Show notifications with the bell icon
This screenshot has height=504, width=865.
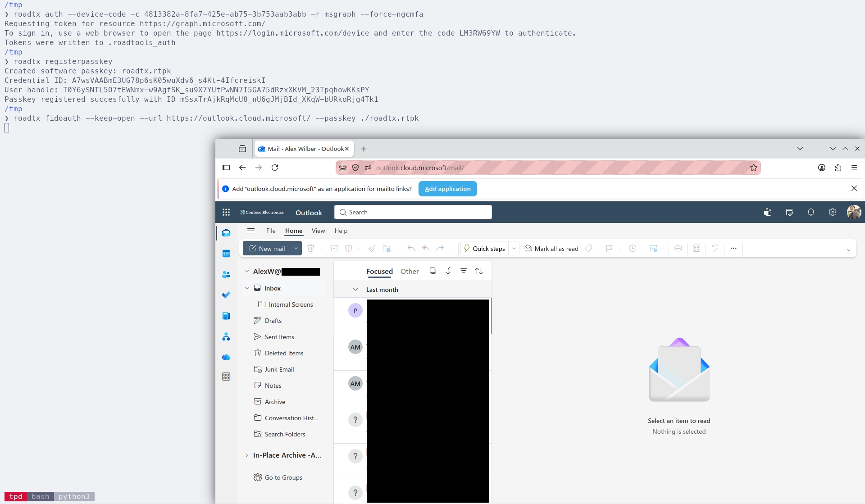pos(811,212)
